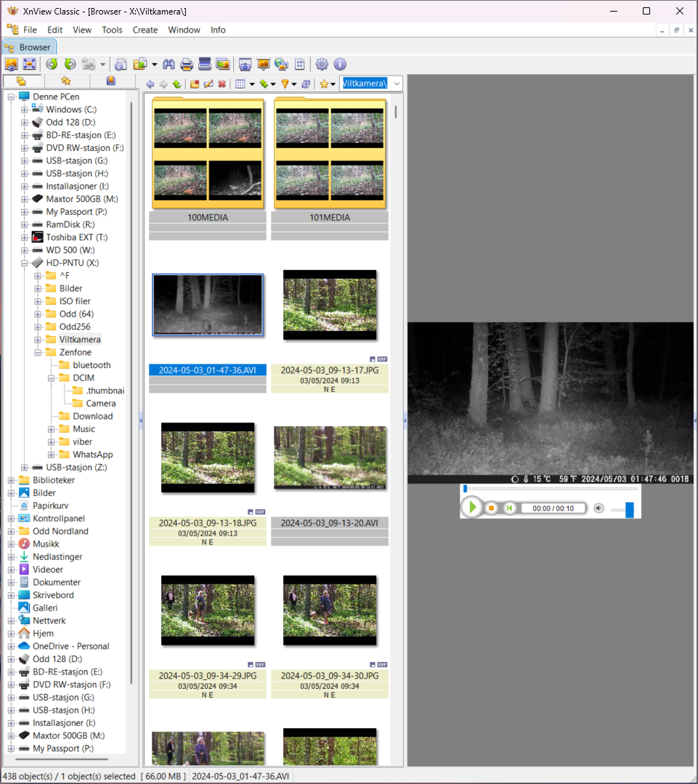Click the blue About info icon

(339, 64)
